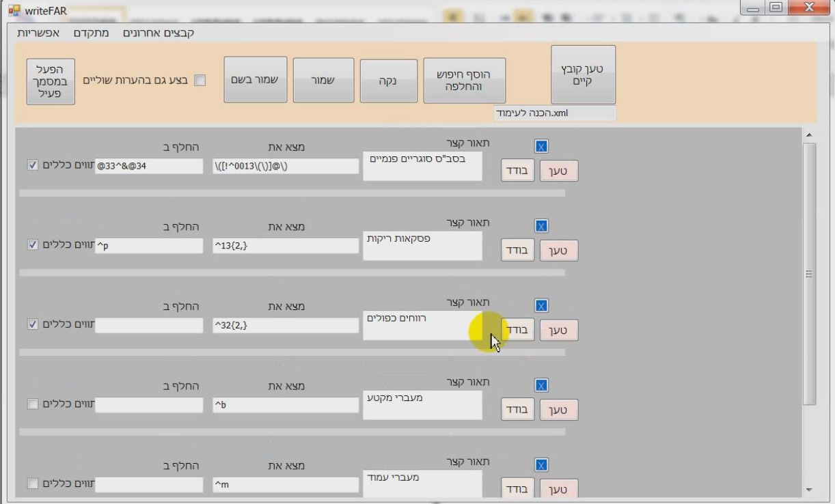This screenshot has width=835, height=504.
Task: Click טען in the סוגריים פנמיים row
Action: [x=559, y=171]
